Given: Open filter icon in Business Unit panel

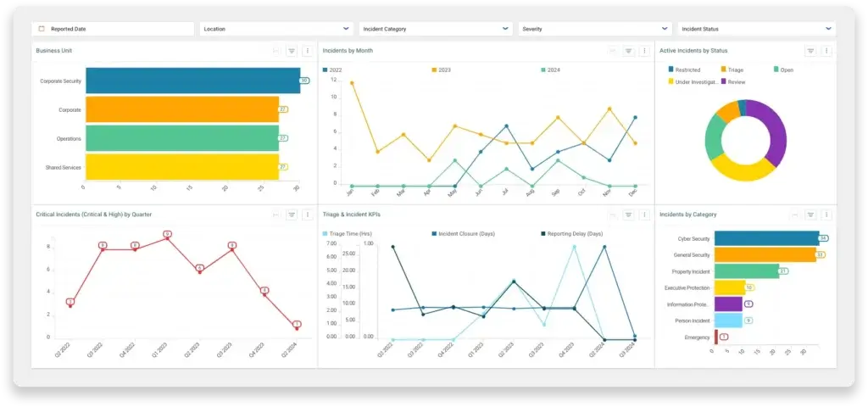Looking at the screenshot, I should (x=291, y=51).
